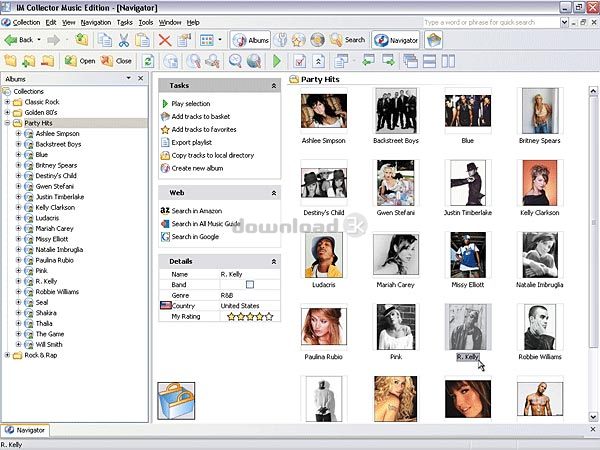Screen dimensions: 600x450
Task: Click the up-folder icon in toolbar
Action: 82,39
